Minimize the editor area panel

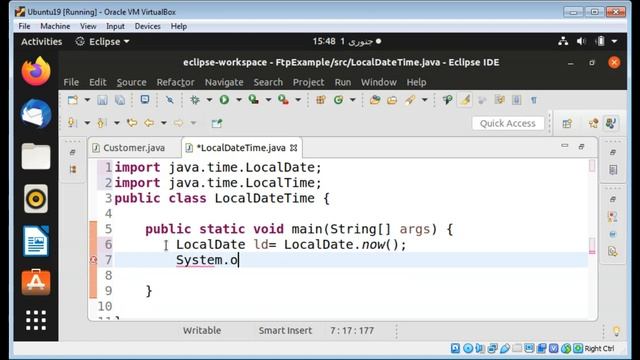[564, 146]
